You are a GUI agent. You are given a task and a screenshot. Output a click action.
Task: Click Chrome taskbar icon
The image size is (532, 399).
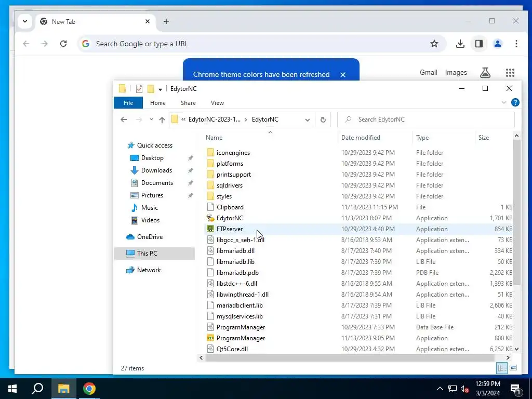click(x=89, y=389)
